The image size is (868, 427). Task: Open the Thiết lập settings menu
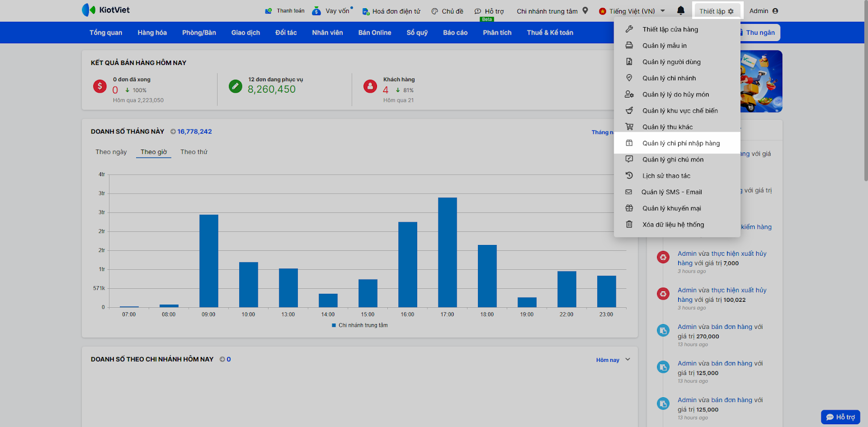pyautogui.click(x=717, y=11)
